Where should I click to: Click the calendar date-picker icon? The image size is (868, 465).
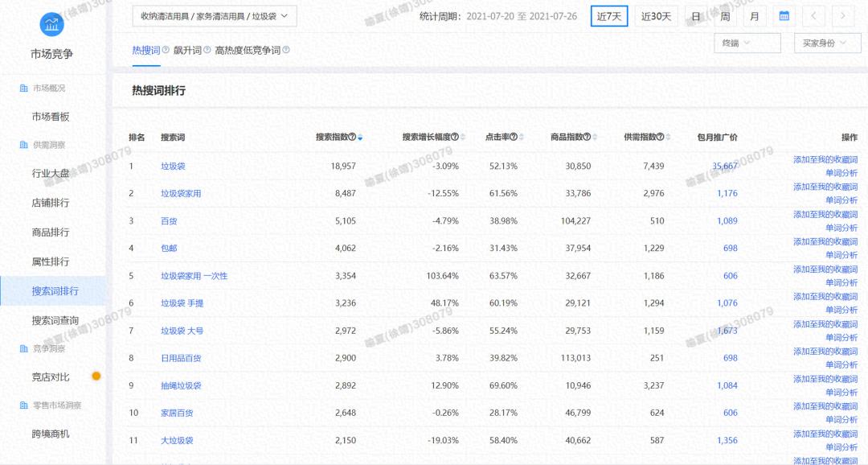[x=784, y=15]
